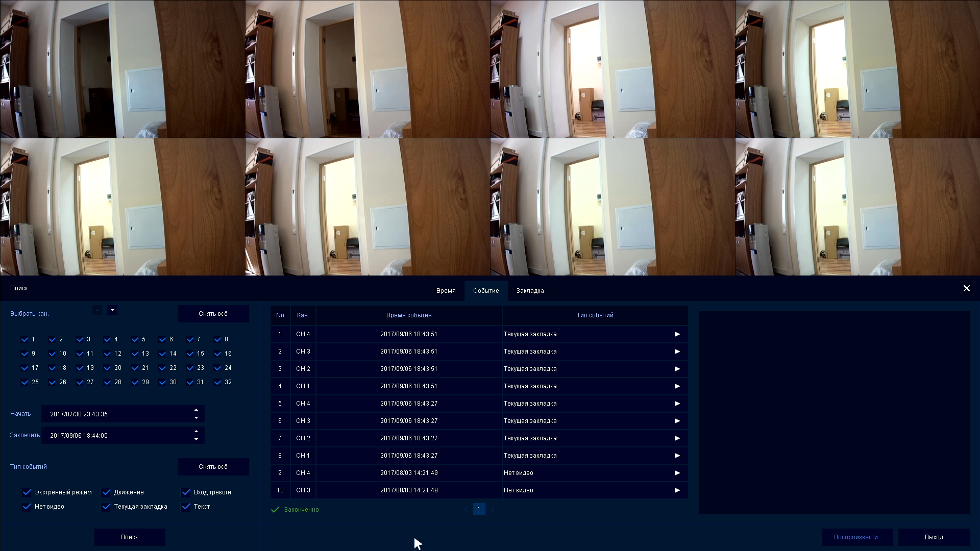Go to next results page arrow

pyautogui.click(x=493, y=509)
